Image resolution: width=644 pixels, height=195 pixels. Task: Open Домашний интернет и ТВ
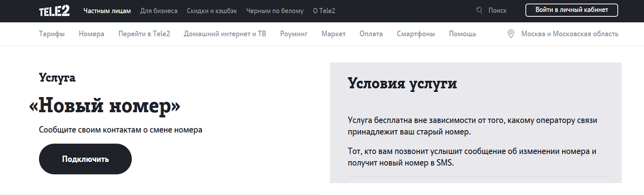click(x=225, y=34)
